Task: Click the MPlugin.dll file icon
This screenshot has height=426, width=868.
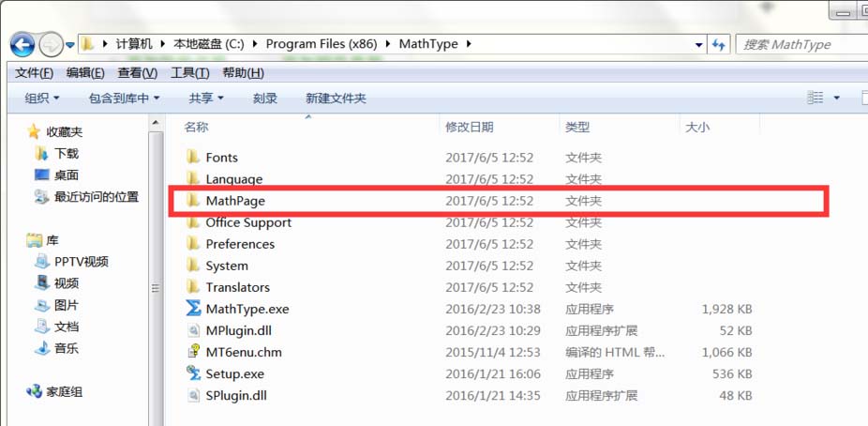Action: (x=193, y=330)
